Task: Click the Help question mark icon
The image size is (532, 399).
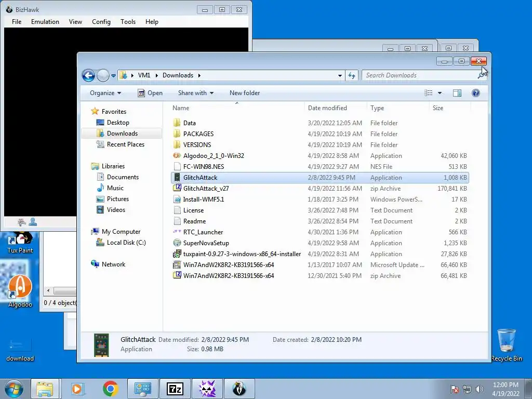Action: (476, 93)
